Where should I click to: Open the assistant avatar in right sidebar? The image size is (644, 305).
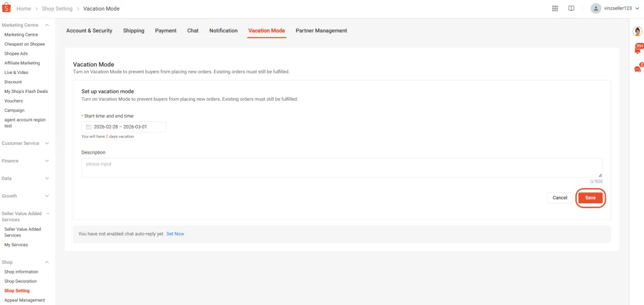(x=637, y=32)
